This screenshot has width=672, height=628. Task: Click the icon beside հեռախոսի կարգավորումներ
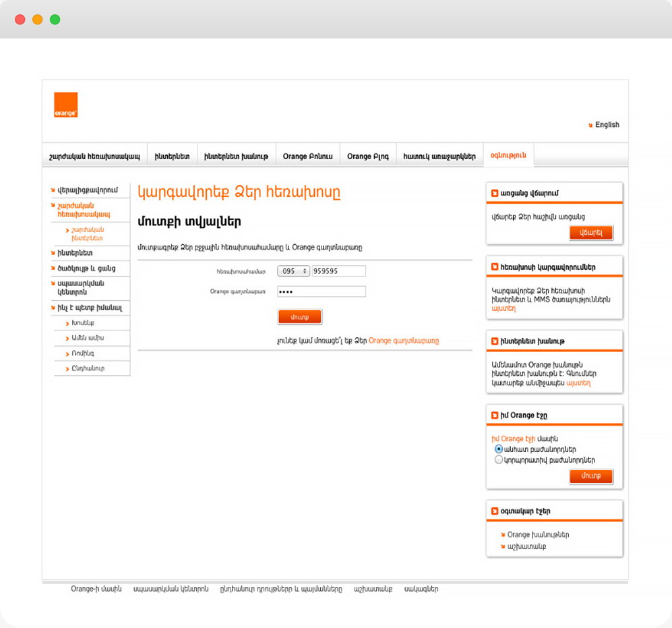[x=495, y=267]
